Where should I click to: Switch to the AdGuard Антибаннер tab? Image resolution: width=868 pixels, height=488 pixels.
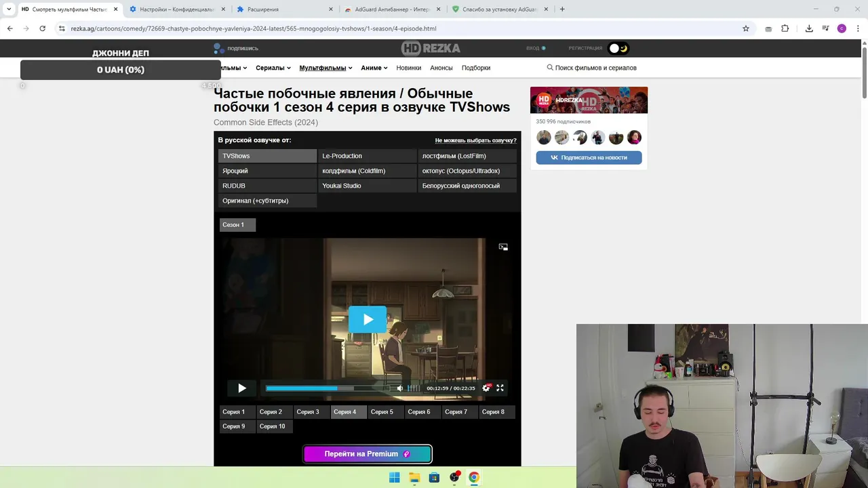point(393,9)
